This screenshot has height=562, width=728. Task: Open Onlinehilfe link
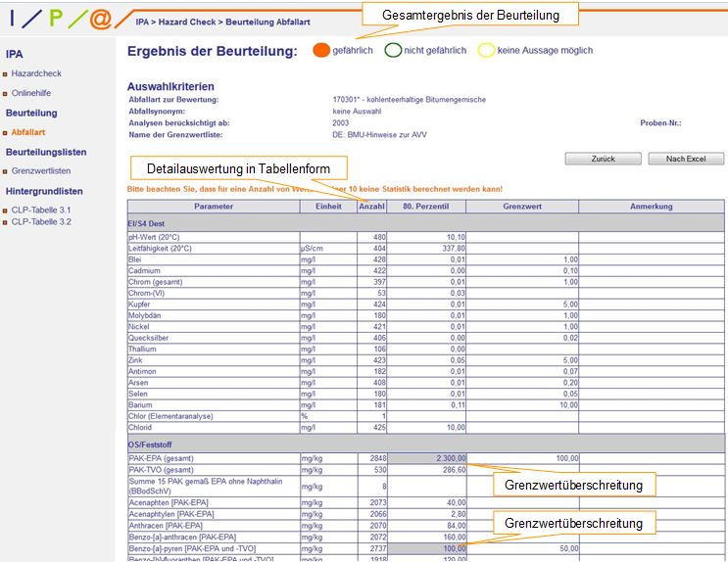[31, 93]
